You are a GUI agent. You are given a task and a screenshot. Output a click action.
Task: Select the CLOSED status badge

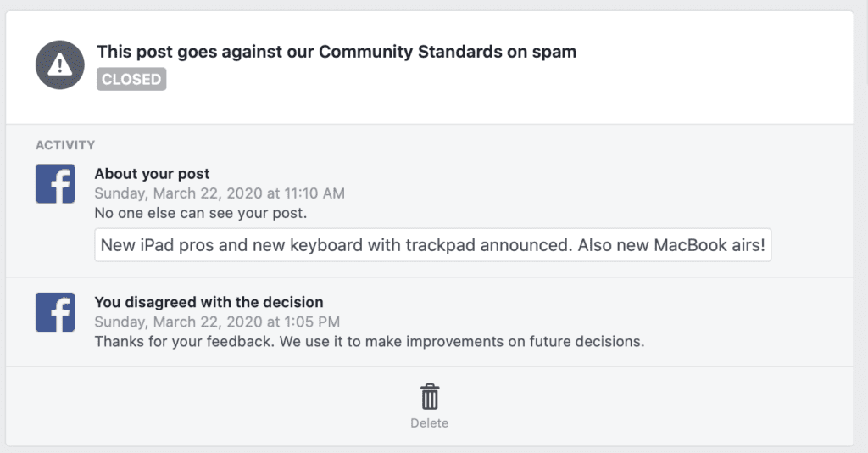131,80
